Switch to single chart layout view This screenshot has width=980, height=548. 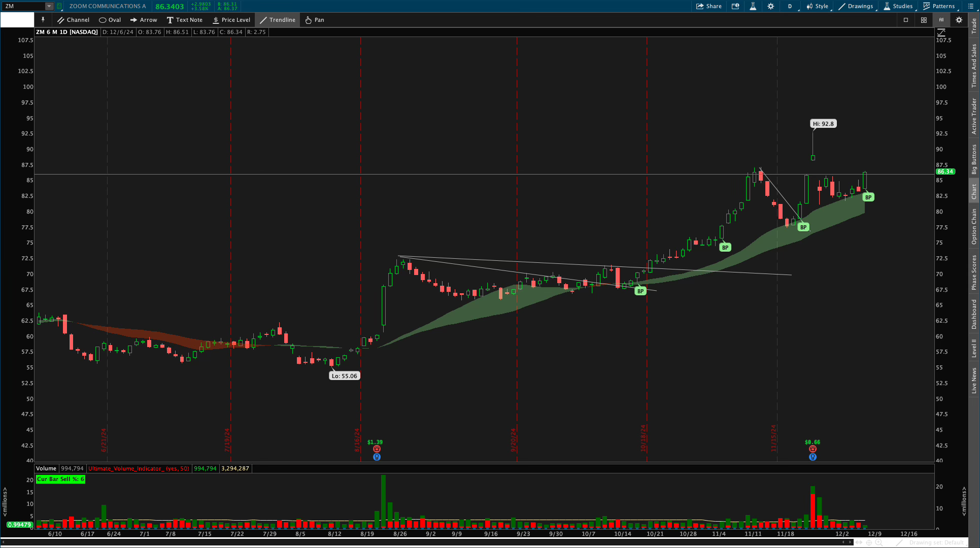(906, 20)
